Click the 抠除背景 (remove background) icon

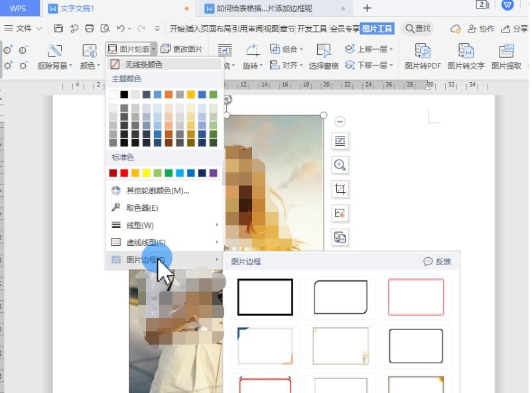click(x=55, y=51)
